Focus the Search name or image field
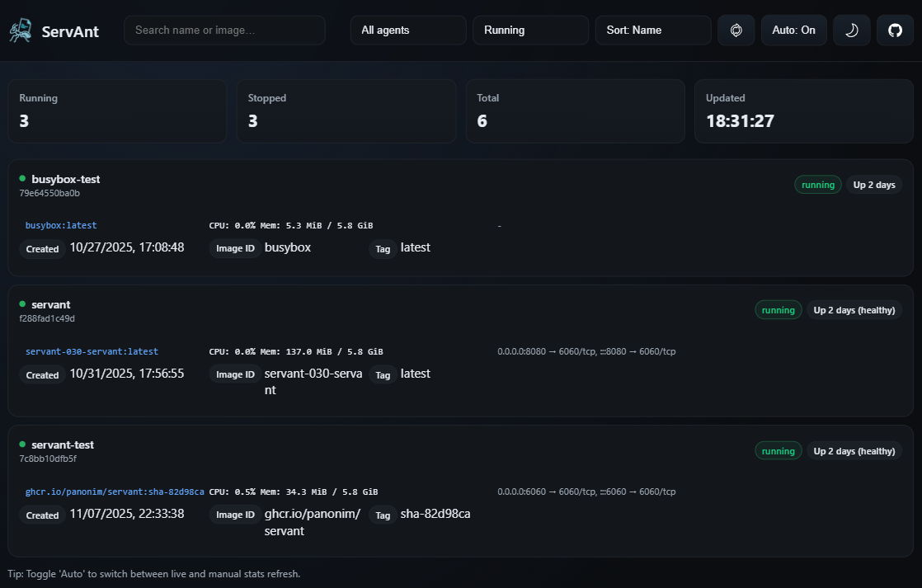Viewport: 922px width, 588px height. [224, 31]
